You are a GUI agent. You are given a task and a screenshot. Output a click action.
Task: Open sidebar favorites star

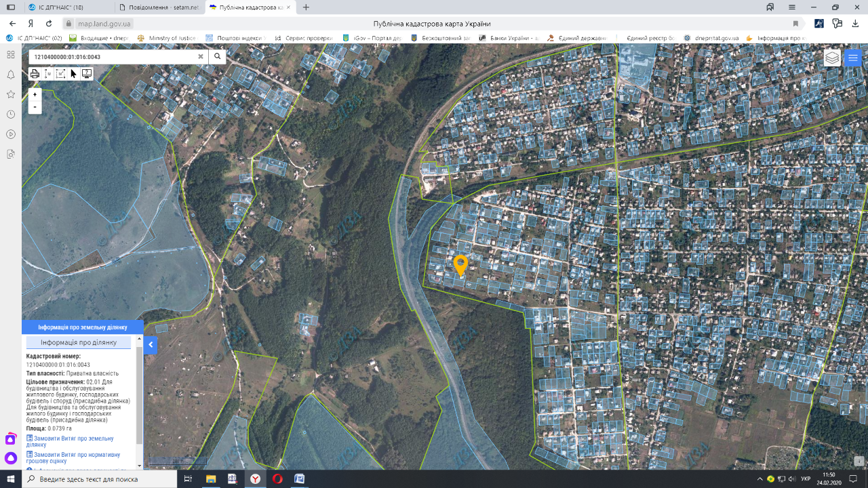pos(11,94)
